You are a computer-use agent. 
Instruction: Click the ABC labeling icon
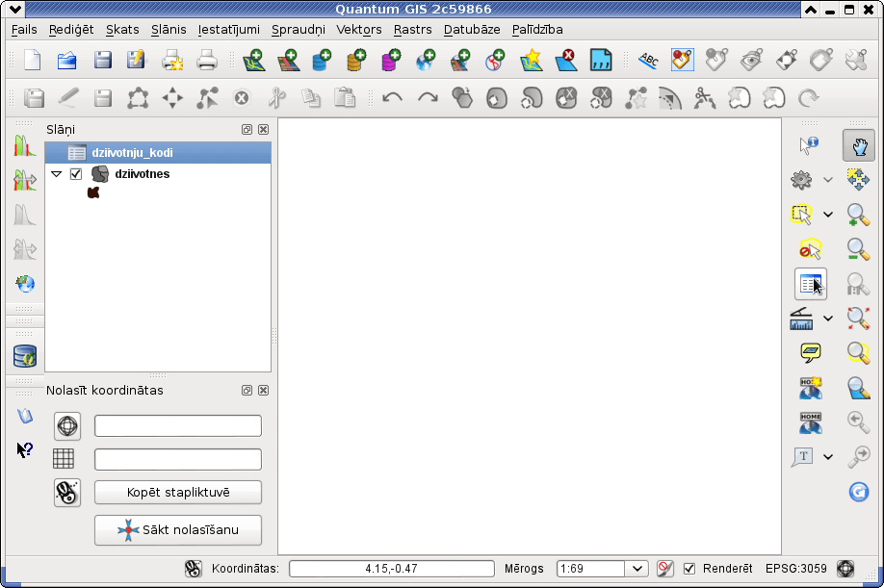pos(648,60)
